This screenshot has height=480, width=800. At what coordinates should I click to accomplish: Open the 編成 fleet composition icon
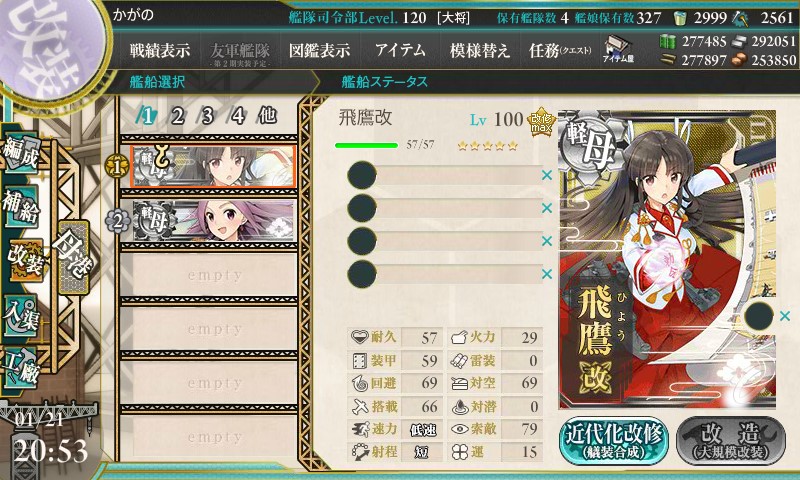(x=21, y=152)
